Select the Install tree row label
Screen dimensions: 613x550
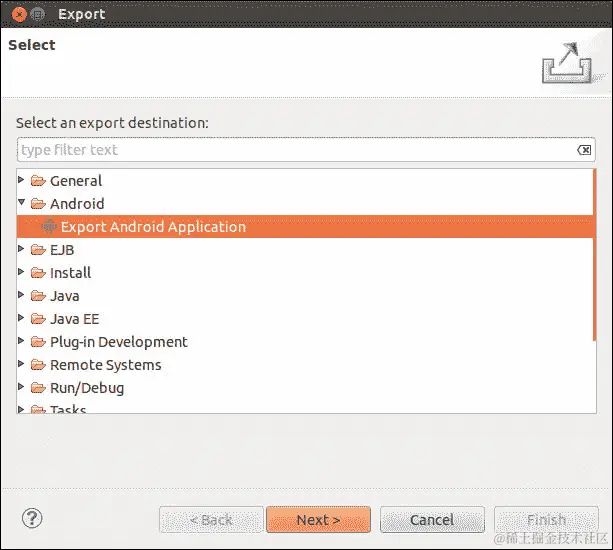click(70, 273)
